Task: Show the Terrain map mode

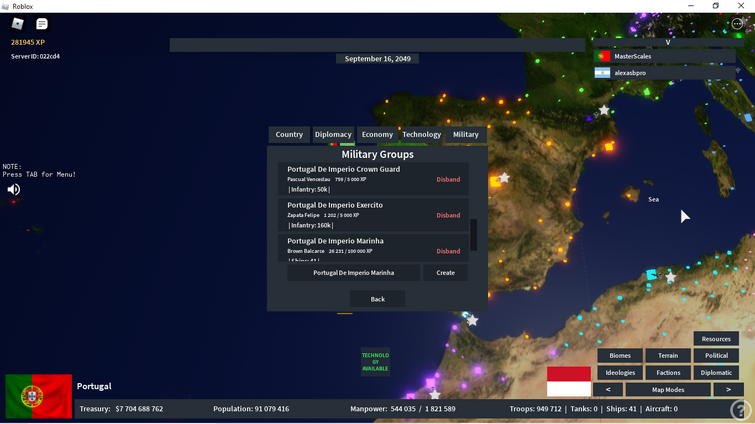Action: pos(668,356)
